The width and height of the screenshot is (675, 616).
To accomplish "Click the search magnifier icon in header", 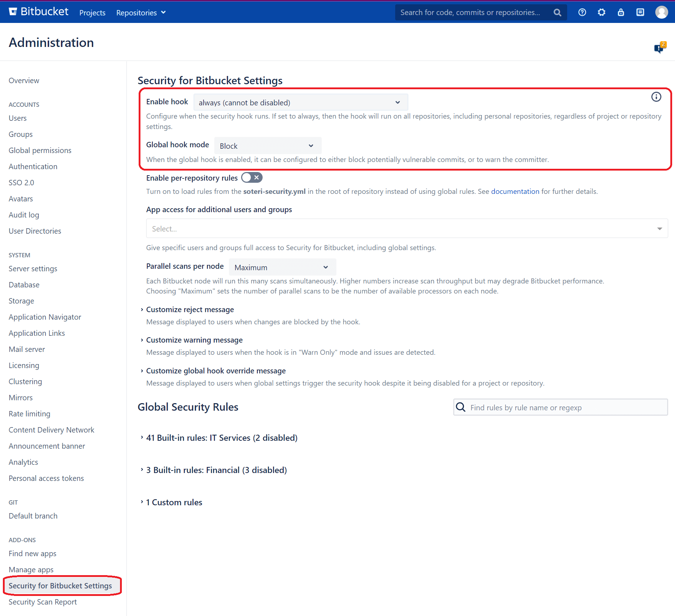I will [x=557, y=13].
